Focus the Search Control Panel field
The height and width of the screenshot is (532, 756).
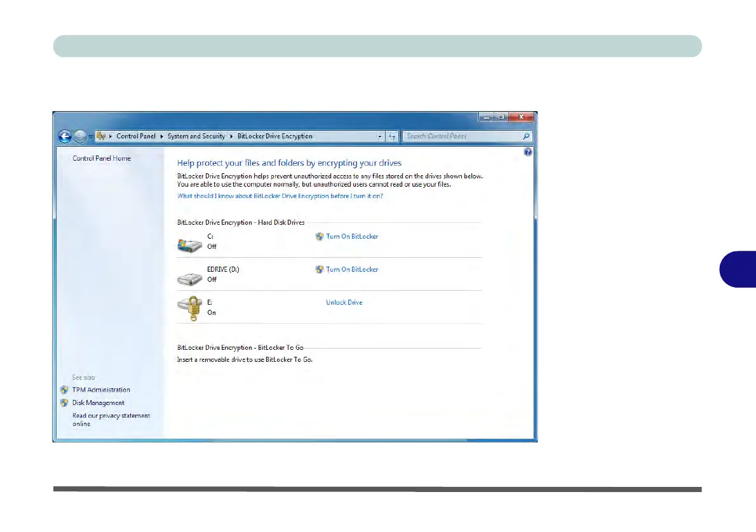click(x=467, y=136)
